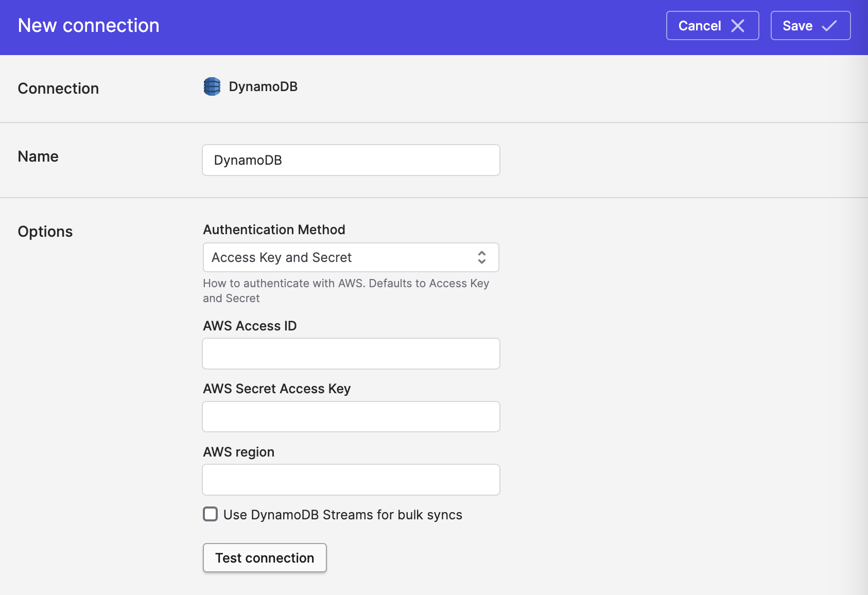
Task: Click the DynamoDB database icon
Action: 212,86
